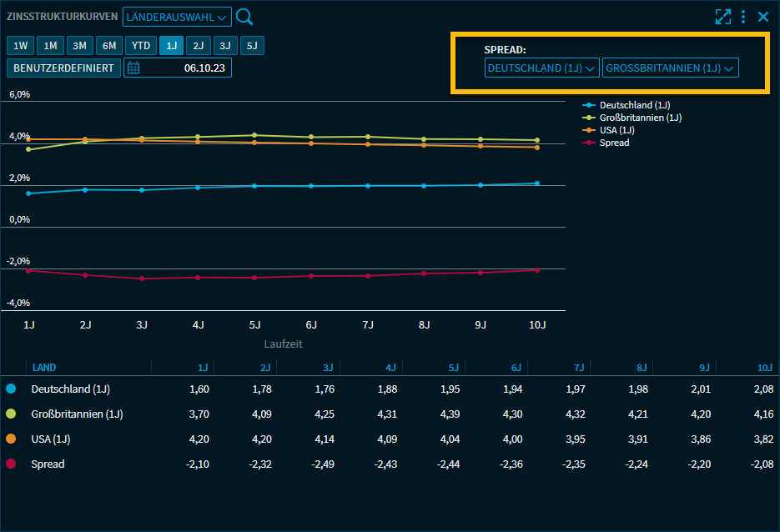
Task: Close the Zinsstrukturkurven widget
Action: coord(763,17)
